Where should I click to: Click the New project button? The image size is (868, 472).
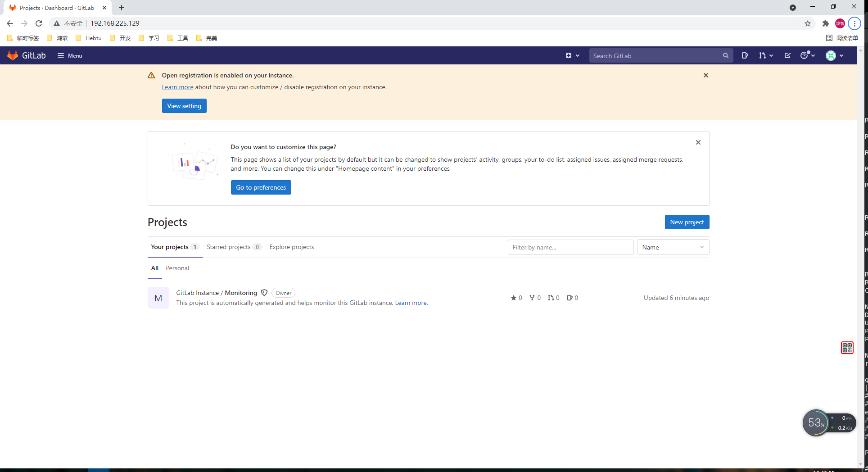687,222
